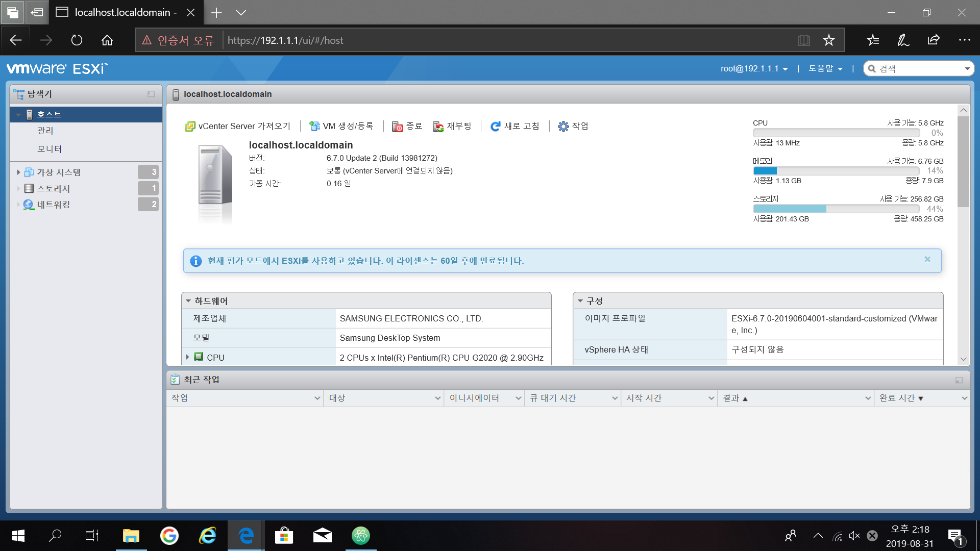Open the Storage navigator item
The image size is (980, 551).
click(53, 189)
